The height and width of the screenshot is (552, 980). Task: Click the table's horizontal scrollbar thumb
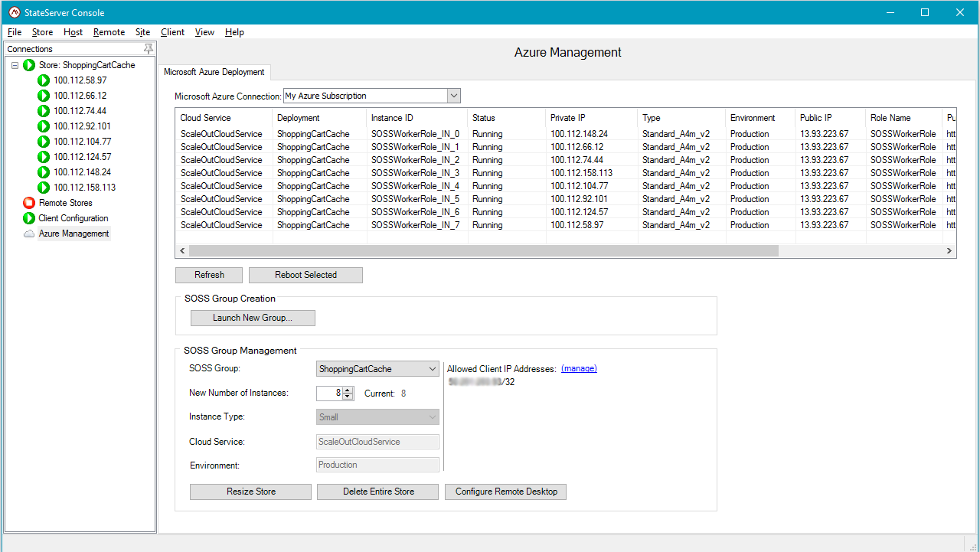pyautogui.click(x=484, y=250)
